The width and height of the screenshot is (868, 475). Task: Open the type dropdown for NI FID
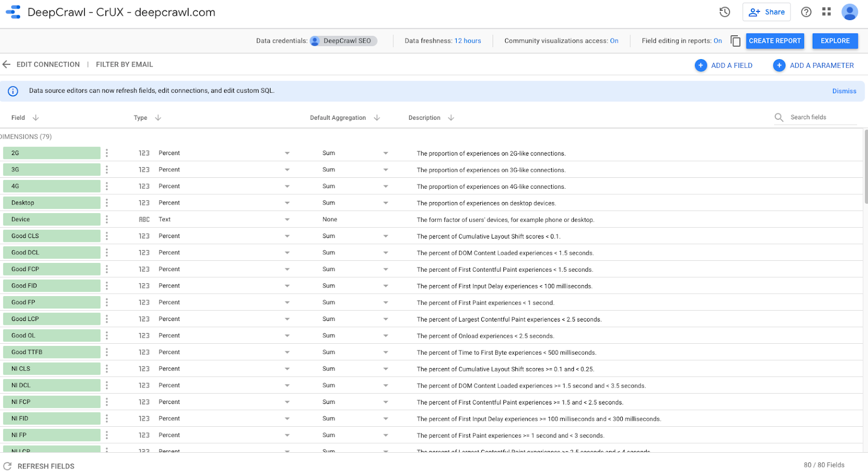pos(287,419)
